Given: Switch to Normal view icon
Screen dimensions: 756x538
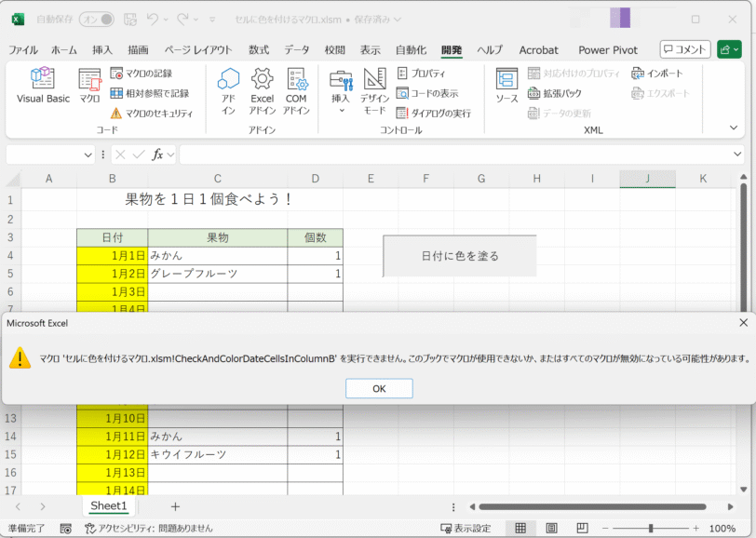Looking at the screenshot, I should (x=520, y=529).
